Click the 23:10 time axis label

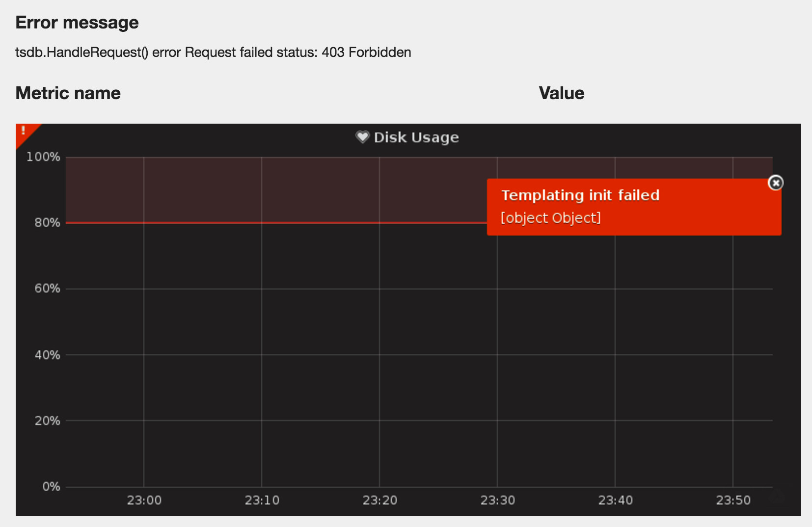coord(262,501)
